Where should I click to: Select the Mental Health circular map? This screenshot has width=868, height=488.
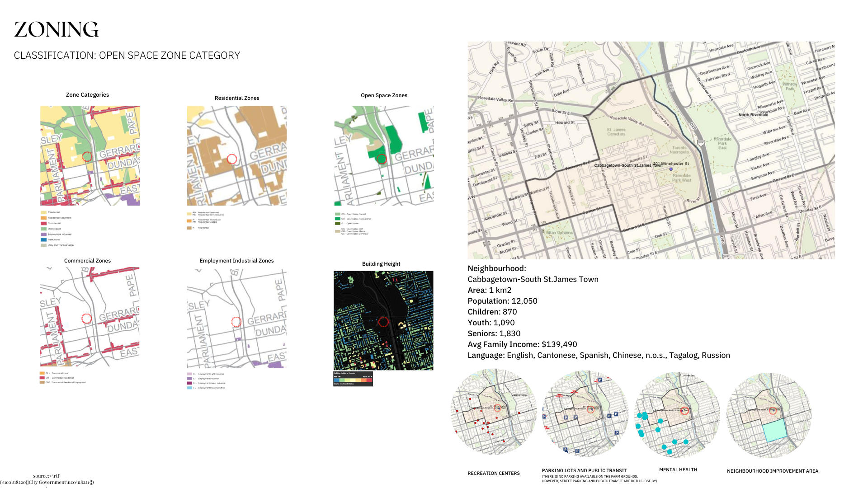click(677, 415)
